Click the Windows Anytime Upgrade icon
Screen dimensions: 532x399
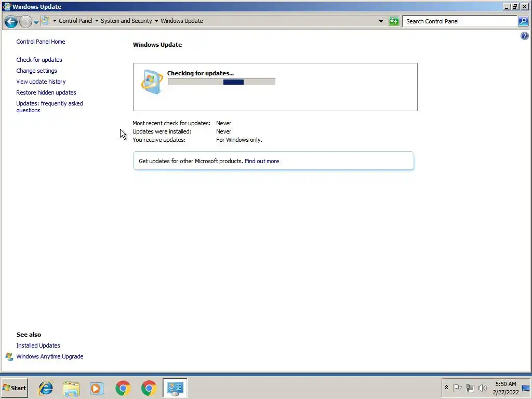[x=9, y=356]
